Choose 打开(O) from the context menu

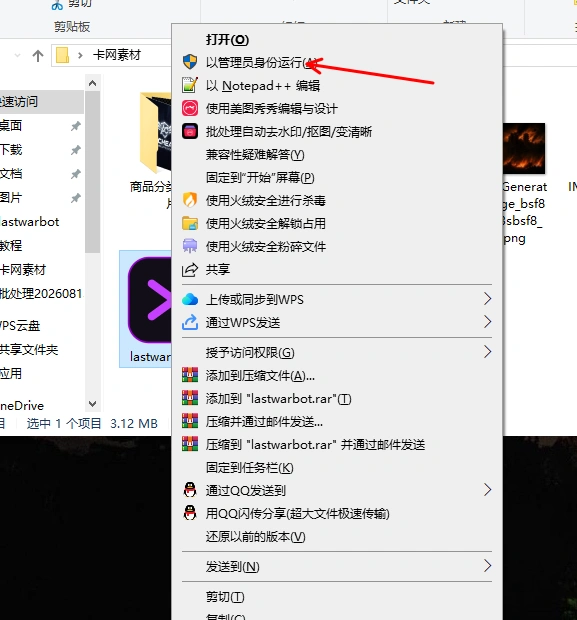[337, 40]
